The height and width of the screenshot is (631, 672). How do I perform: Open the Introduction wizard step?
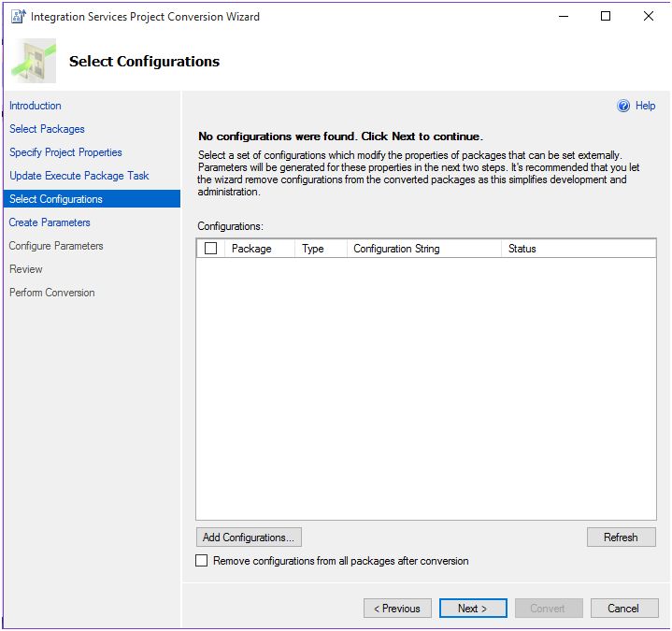(36, 106)
